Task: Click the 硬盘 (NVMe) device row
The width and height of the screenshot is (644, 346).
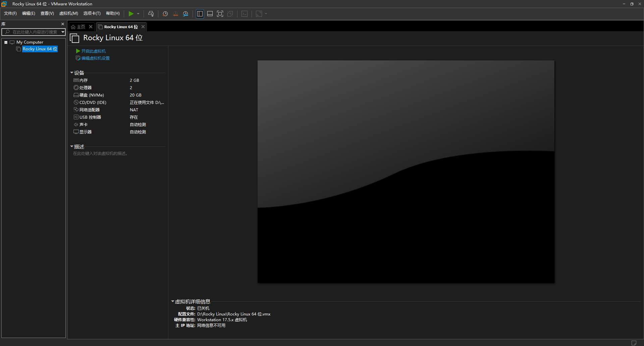Action: 119,95
